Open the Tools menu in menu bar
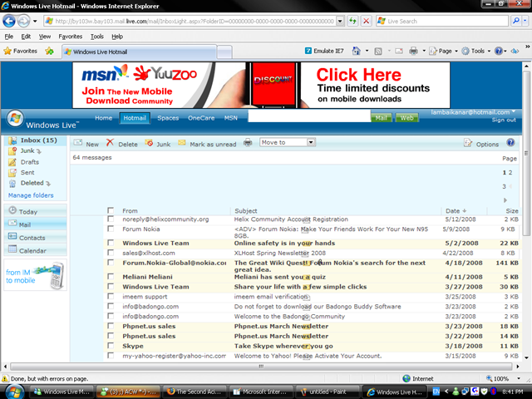The image size is (532, 399). pos(97,37)
